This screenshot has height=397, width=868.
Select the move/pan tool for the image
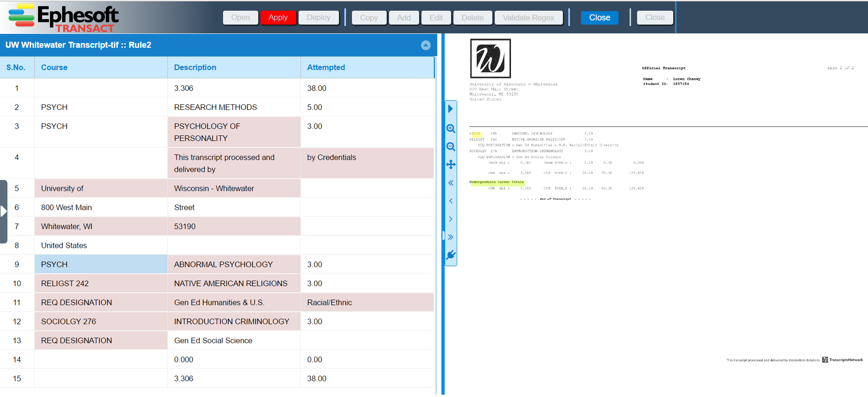tap(451, 165)
